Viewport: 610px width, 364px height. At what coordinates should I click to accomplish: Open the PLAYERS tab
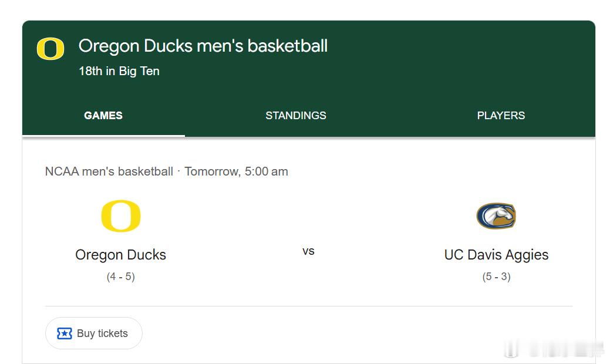pyautogui.click(x=501, y=116)
